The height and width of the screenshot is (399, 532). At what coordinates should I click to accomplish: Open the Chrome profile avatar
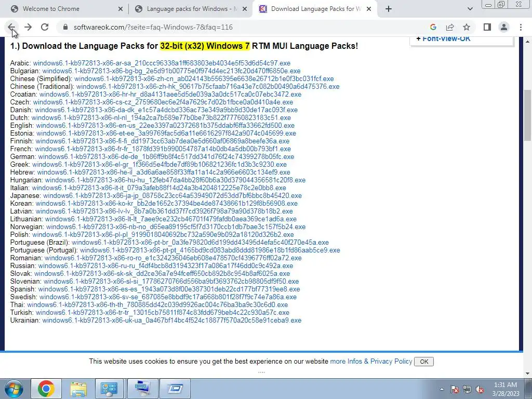click(504, 27)
